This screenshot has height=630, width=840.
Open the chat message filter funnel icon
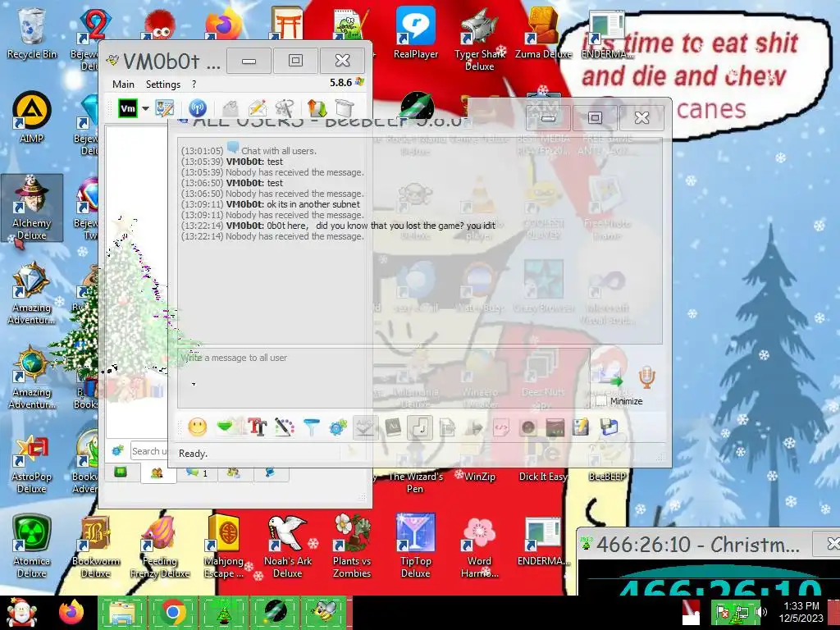coord(311,427)
